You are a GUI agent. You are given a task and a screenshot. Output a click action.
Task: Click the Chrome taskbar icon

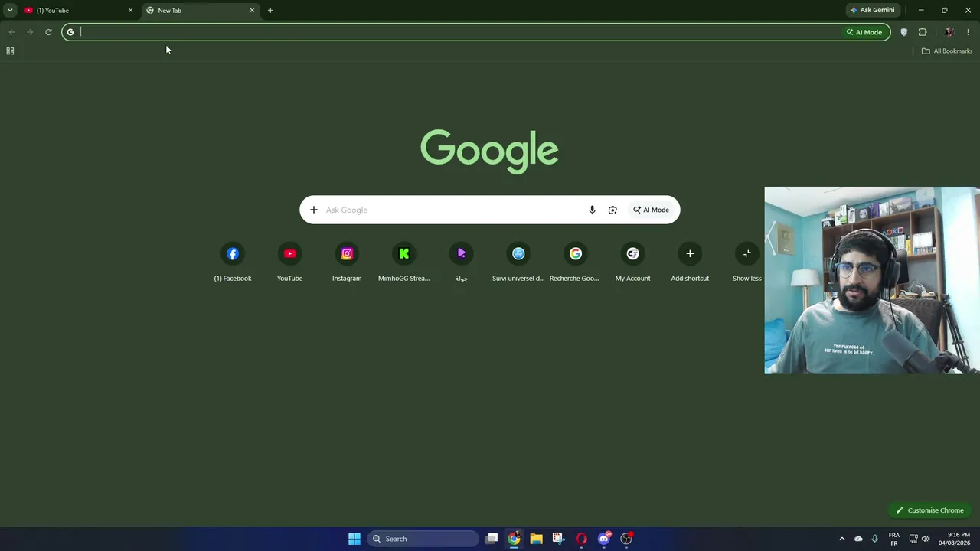[x=514, y=539]
